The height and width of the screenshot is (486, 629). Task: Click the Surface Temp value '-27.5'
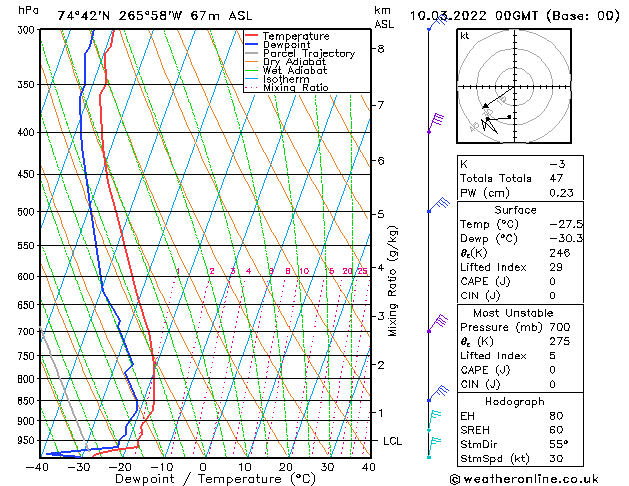coord(566,224)
